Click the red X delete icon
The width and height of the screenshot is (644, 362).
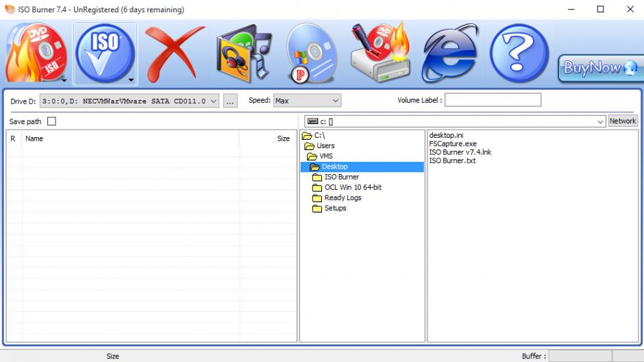(x=174, y=53)
